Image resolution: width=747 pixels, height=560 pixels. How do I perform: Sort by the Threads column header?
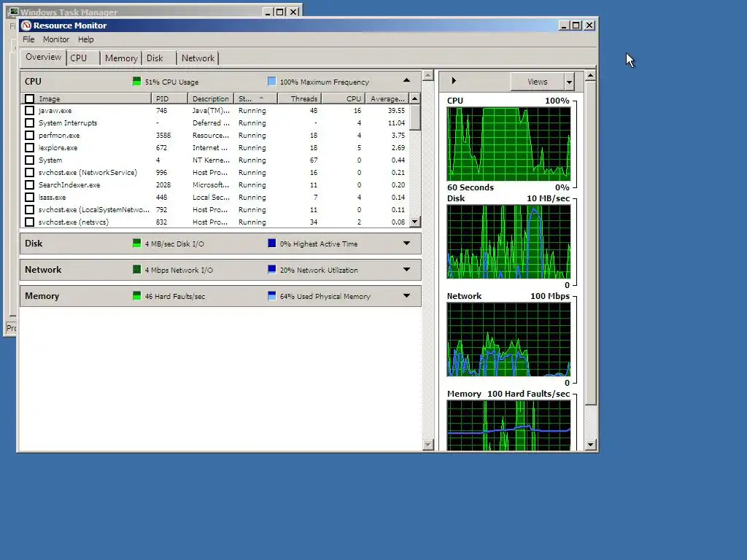(300, 98)
